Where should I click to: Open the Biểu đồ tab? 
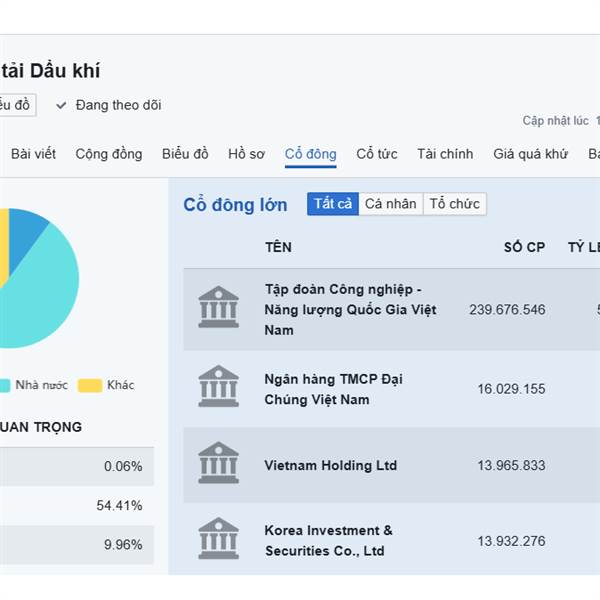click(x=185, y=154)
